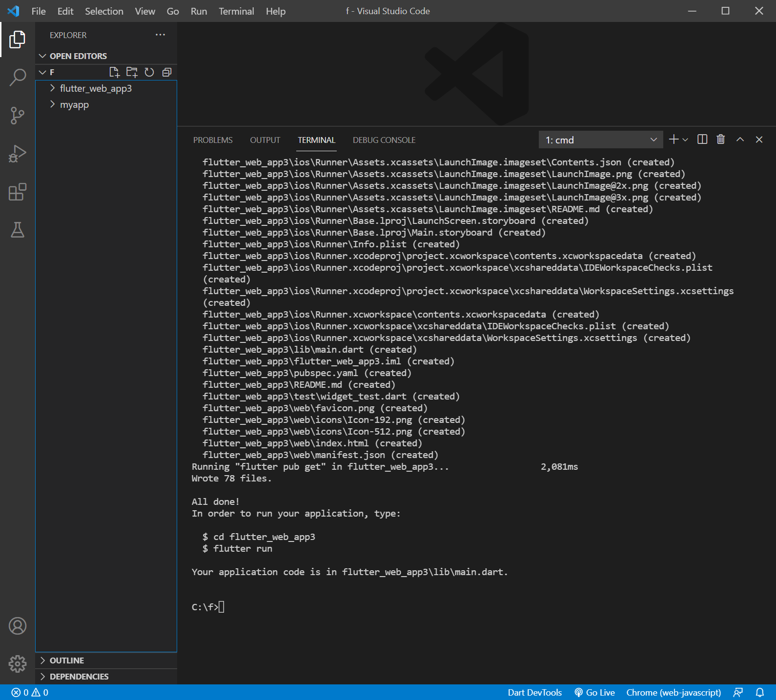The width and height of the screenshot is (776, 700).
Task: Kill the terminal with trash icon
Action: pos(721,140)
